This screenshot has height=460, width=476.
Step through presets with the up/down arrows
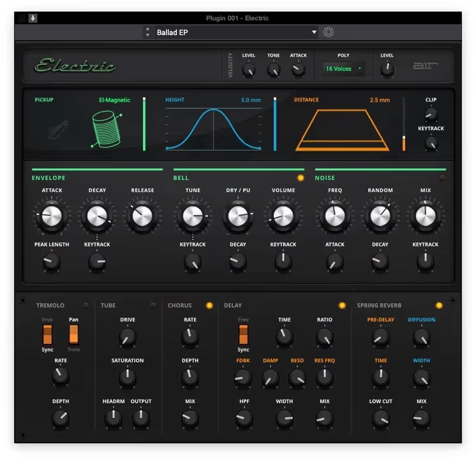(x=147, y=32)
